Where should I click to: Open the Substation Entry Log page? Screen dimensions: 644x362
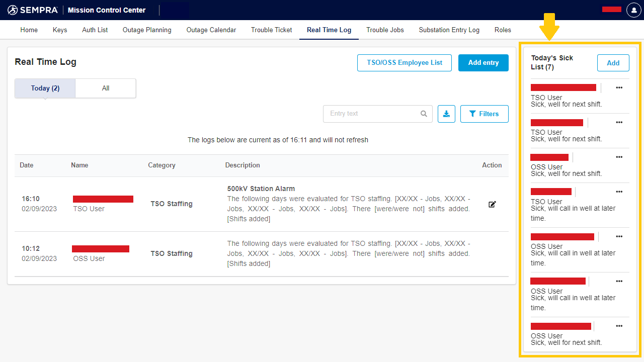pyautogui.click(x=449, y=30)
